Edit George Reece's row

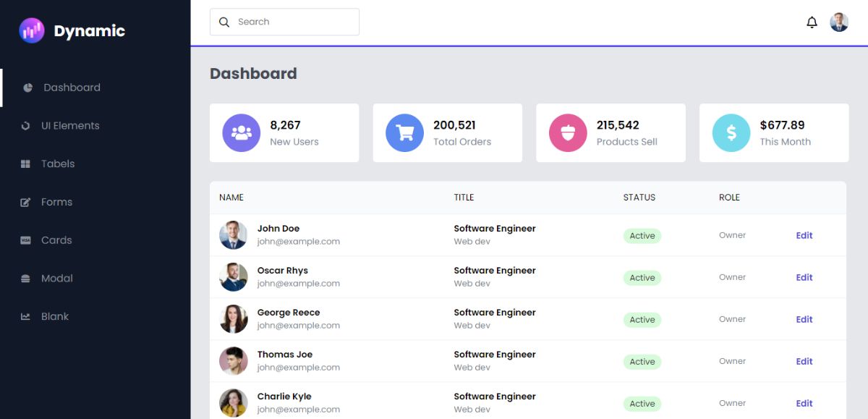[804, 319]
